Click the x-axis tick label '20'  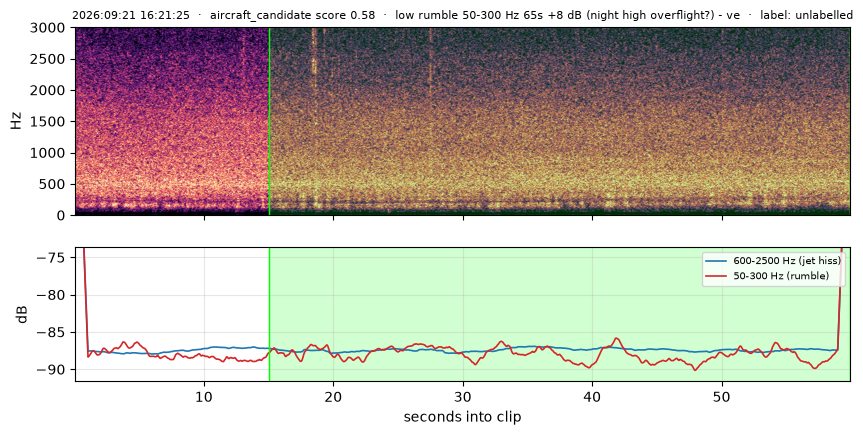(x=334, y=396)
